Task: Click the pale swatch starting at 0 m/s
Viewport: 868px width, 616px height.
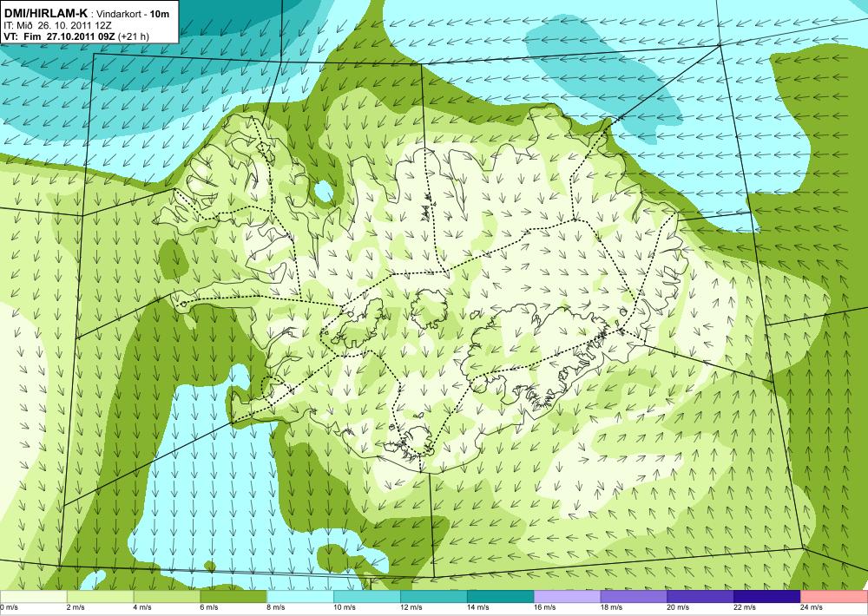Action: [x=33, y=597]
